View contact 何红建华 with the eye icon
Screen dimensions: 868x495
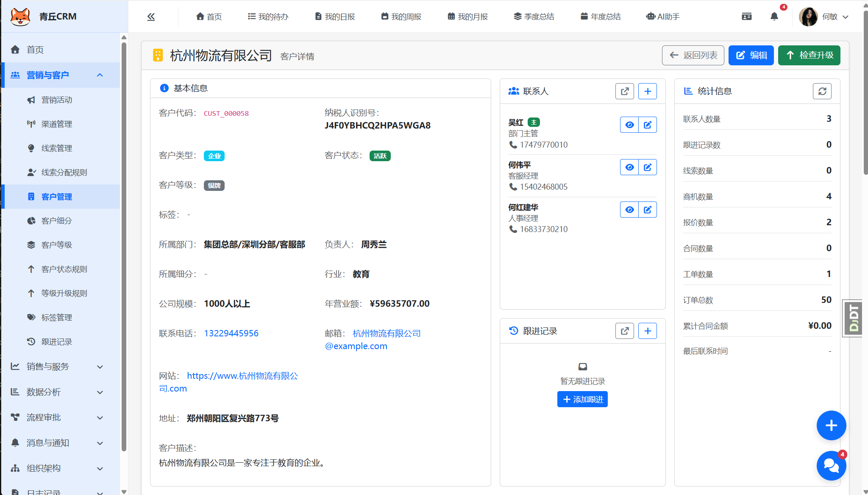click(x=629, y=209)
